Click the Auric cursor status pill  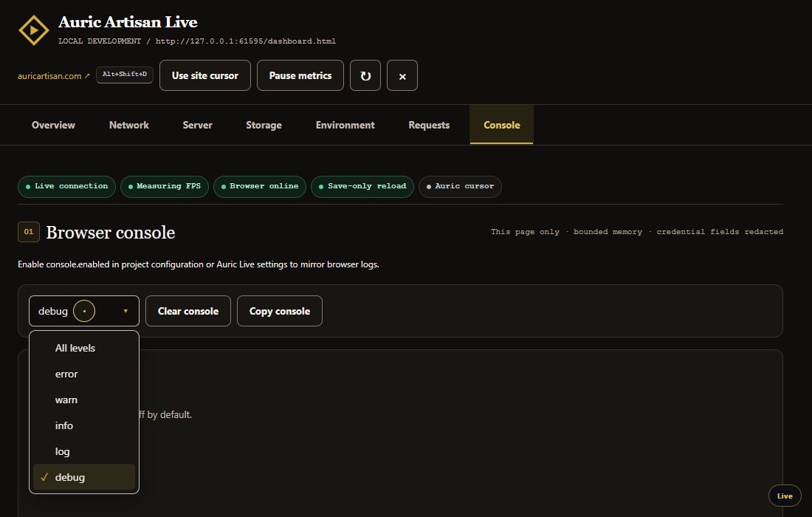click(x=460, y=187)
